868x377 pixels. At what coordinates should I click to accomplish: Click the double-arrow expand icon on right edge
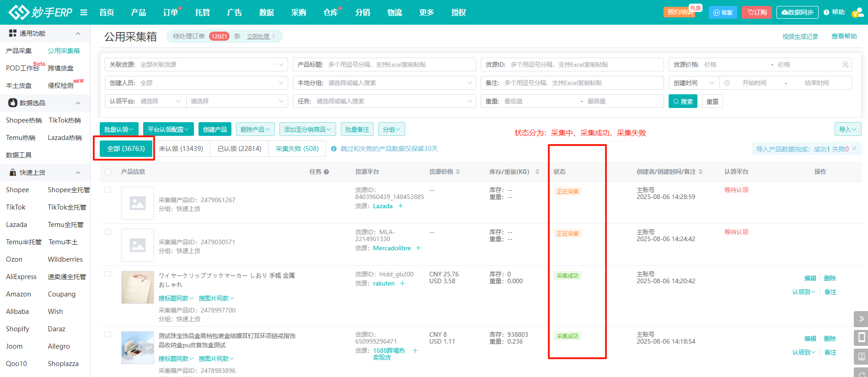[x=861, y=319]
